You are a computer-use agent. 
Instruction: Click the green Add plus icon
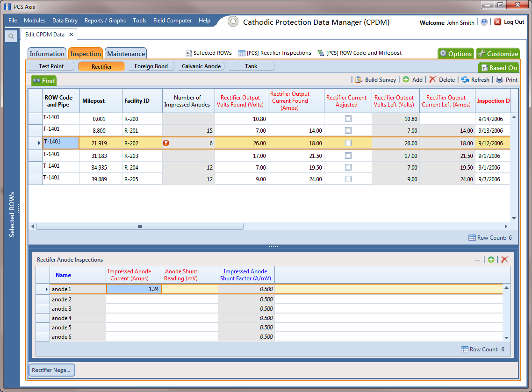pos(406,79)
